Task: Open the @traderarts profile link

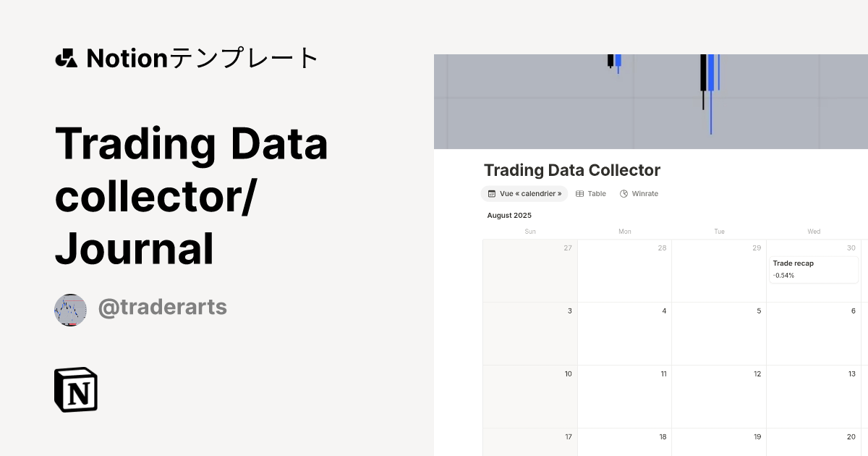Action: 163,307
